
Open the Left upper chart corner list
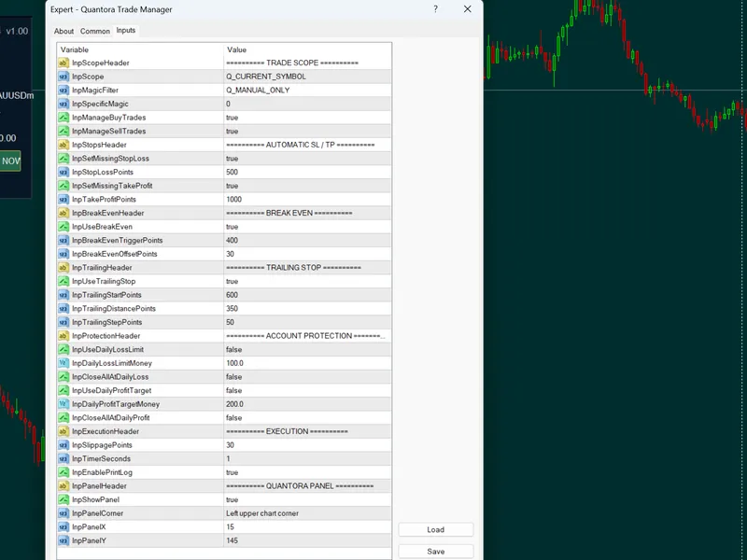[308, 513]
